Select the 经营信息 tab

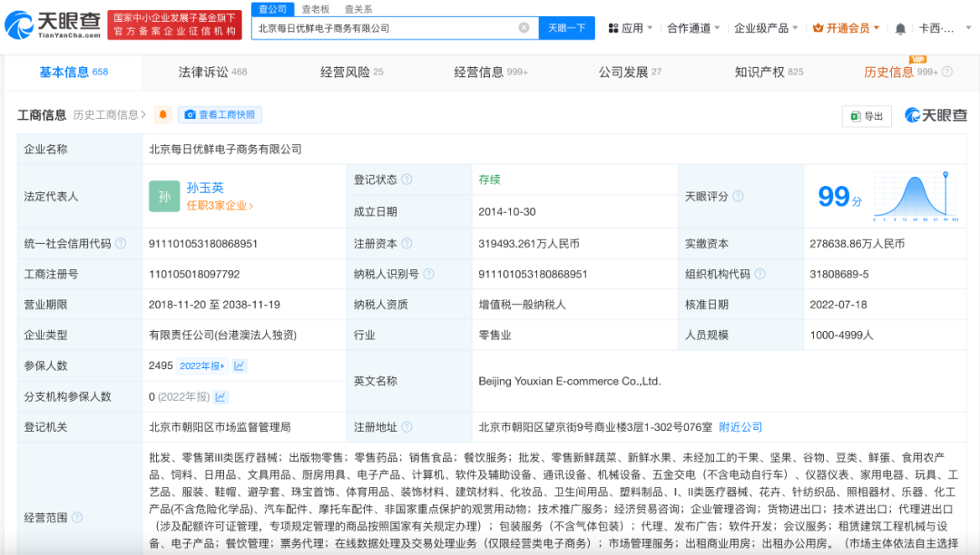pyautogui.click(x=491, y=72)
